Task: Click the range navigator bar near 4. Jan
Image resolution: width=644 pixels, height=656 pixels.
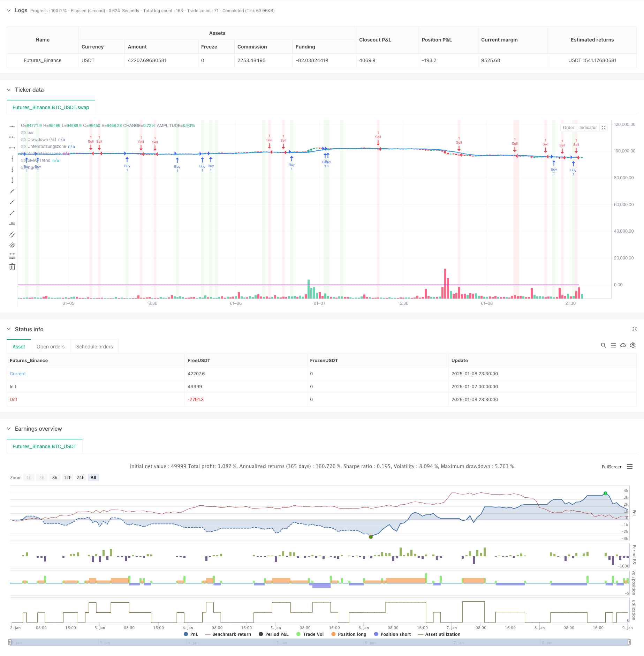Action: [193, 642]
